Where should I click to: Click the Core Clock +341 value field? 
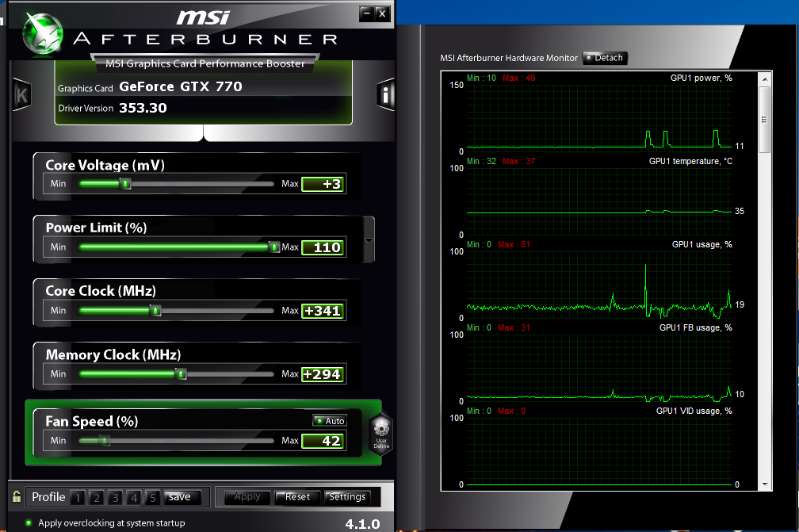click(x=323, y=311)
